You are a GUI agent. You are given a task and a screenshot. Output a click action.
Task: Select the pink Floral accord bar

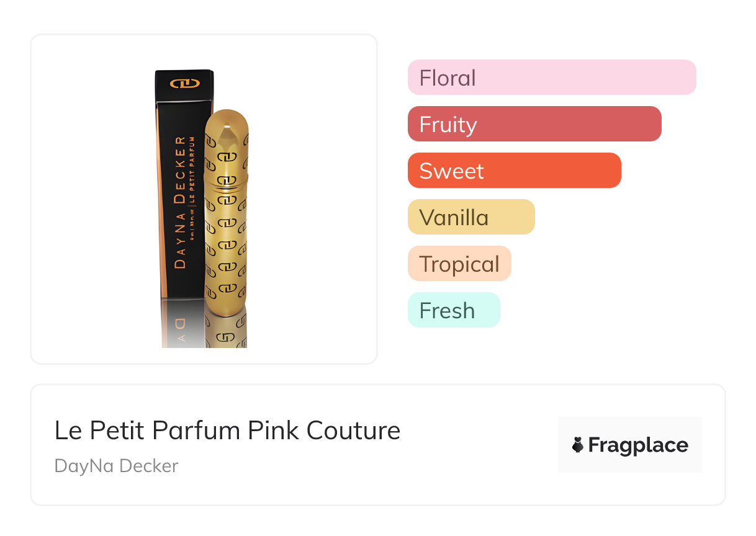point(551,78)
